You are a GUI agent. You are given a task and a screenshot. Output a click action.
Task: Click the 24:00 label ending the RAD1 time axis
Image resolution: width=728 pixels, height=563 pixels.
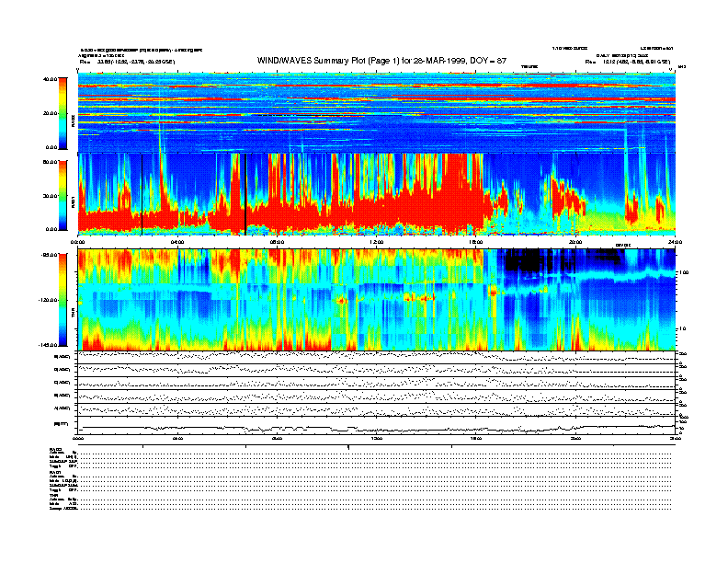coord(675,242)
